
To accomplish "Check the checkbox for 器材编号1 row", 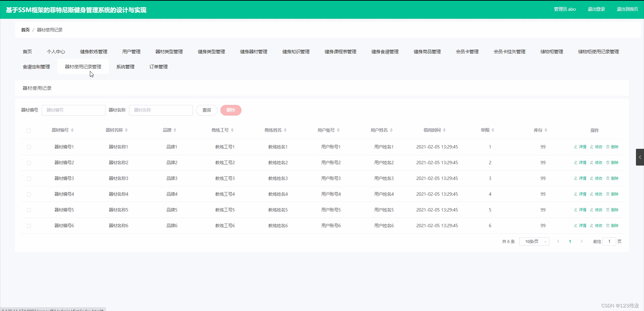I will (29, 147).
